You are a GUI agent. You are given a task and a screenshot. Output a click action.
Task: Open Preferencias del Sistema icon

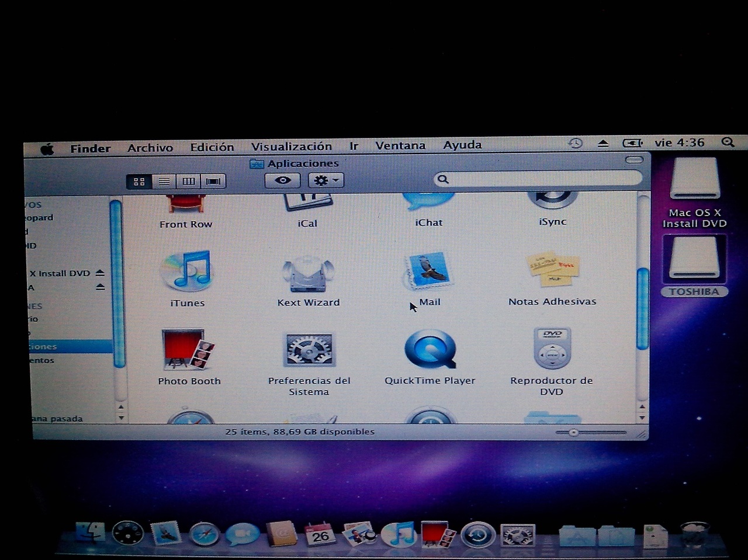tap(309, 350)
